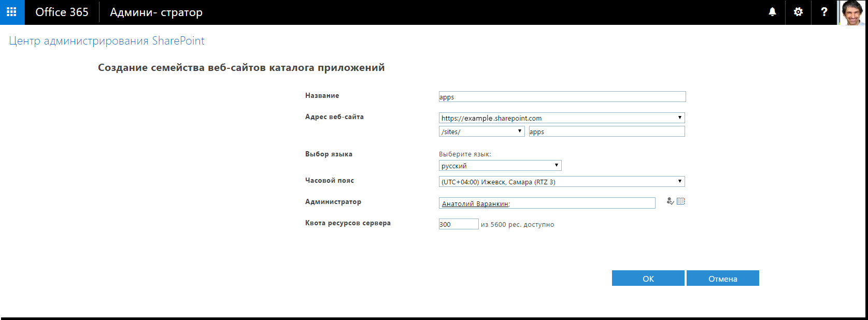Open the address book browse icon

point(681,201)
